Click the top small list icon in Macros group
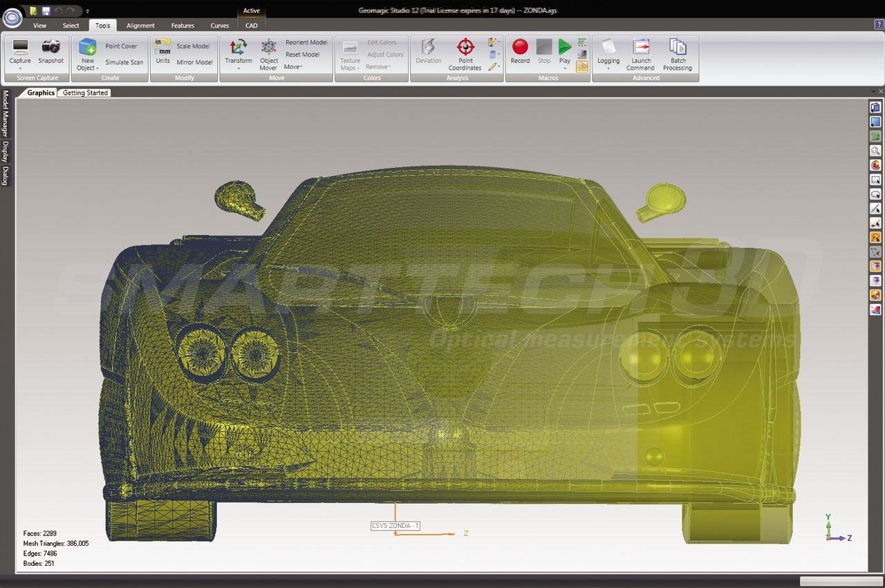This screenshot has height=588, width=885. coord(581,42)
